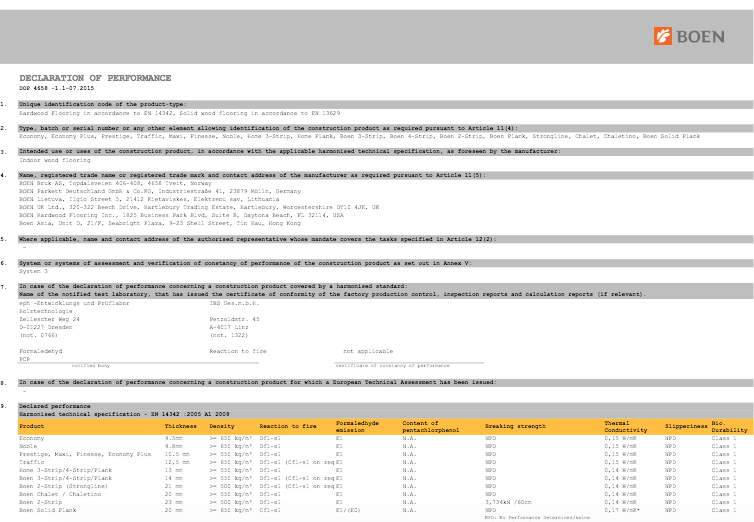Image resolution: width=754 pixels, height=522 pixels.
Task: Select the 'Noble' product row name
Action: [28, 447]
